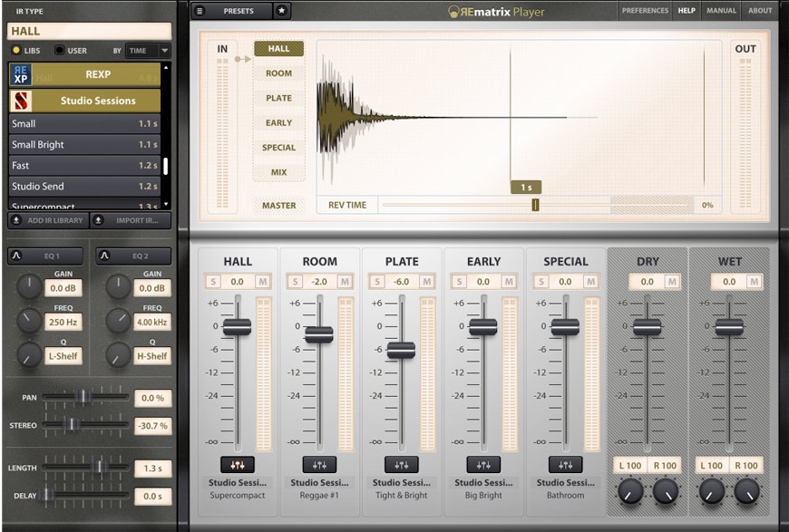Open SPECIAL channel mixer settings icon
Image resolution: width=789 pixels, height=532 pixels.
pos(566,465)
